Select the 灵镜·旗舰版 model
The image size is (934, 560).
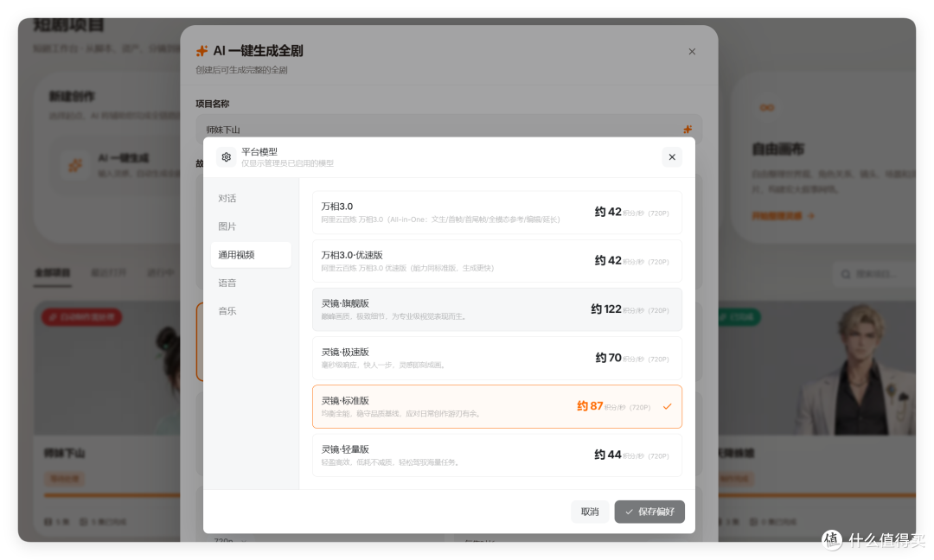pyautogui.click(x=496, y=309)
